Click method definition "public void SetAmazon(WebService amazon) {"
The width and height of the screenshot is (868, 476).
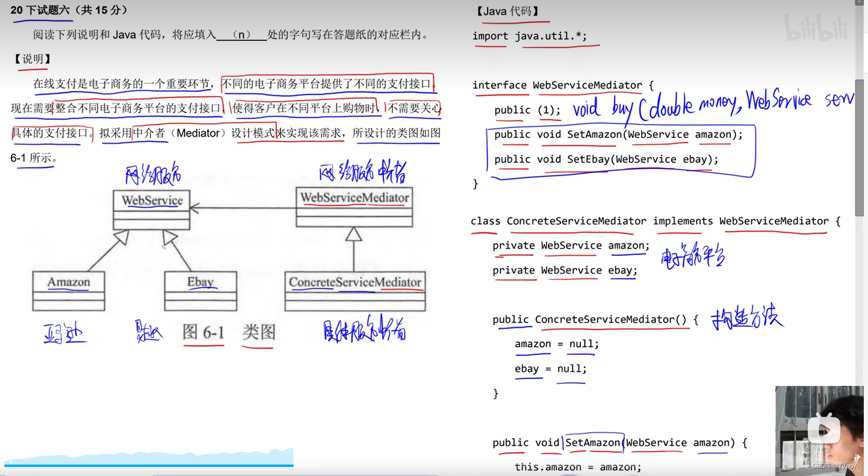620,443
